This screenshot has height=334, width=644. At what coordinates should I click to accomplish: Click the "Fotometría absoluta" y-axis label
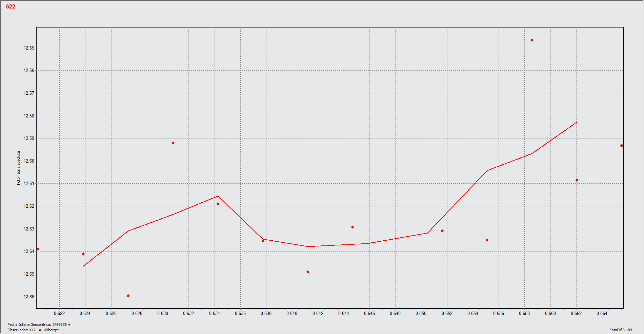point(19,168)
